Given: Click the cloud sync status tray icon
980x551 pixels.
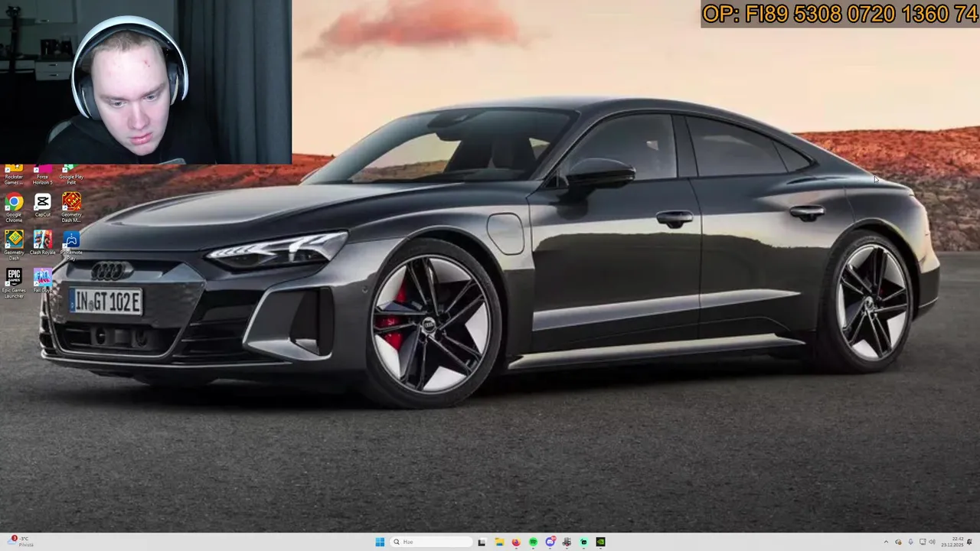Looking at the screenshot, I should tap(899, 542).
